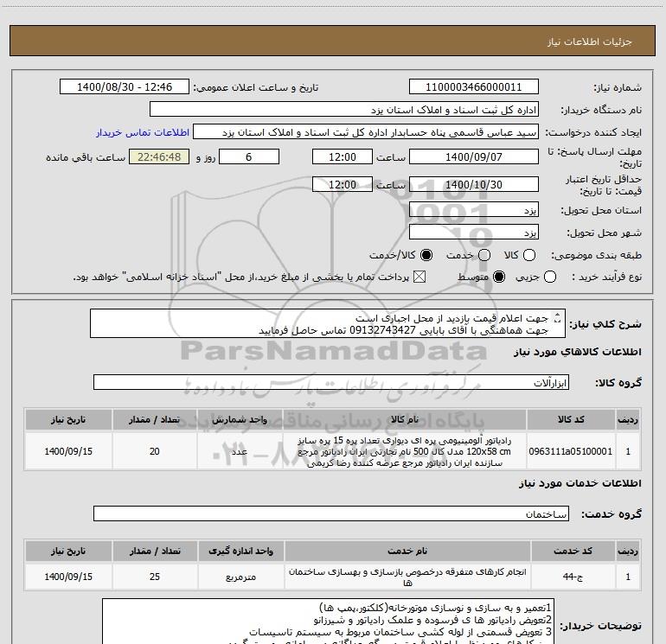Click the remaining days field showing 6
This screenshot has width=666, height=644.
[249, 156]
